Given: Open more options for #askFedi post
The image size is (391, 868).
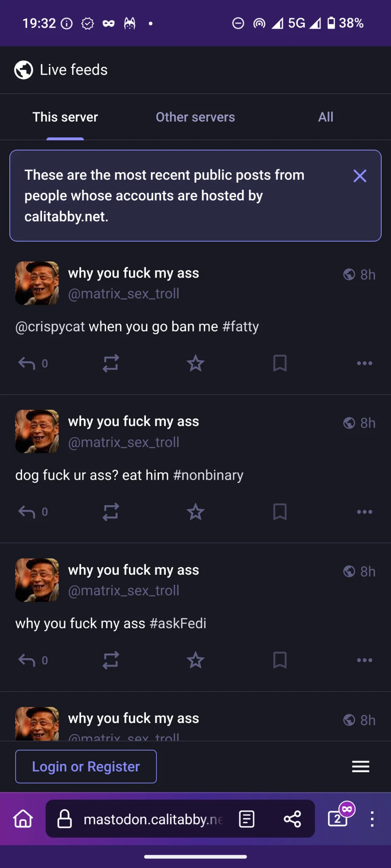Looking at the screenshot, I should (365, 660).
